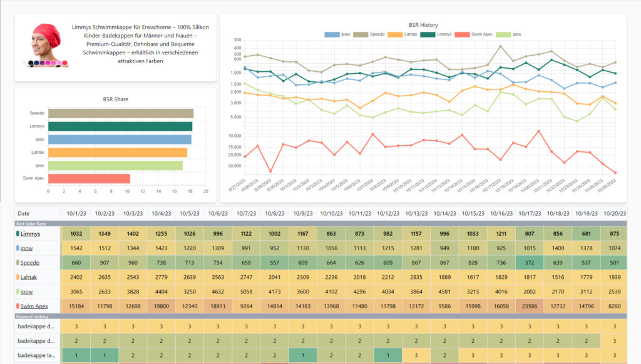641x364 pixels.
Task: Select the Speedo bar in BSR Share chart
Action: coord(121,113)
